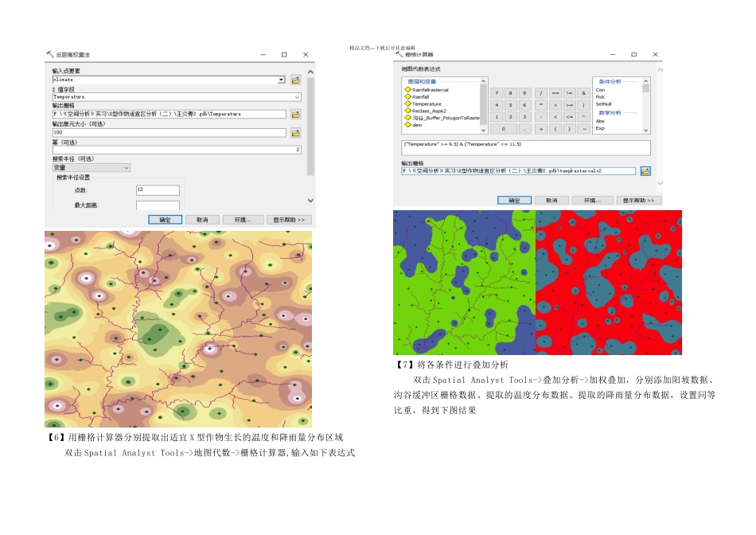This screenshot has width=756, height=535.
Task: Click 显示帮助 >> in raster calculator
Action: click(x=638, y=200)
